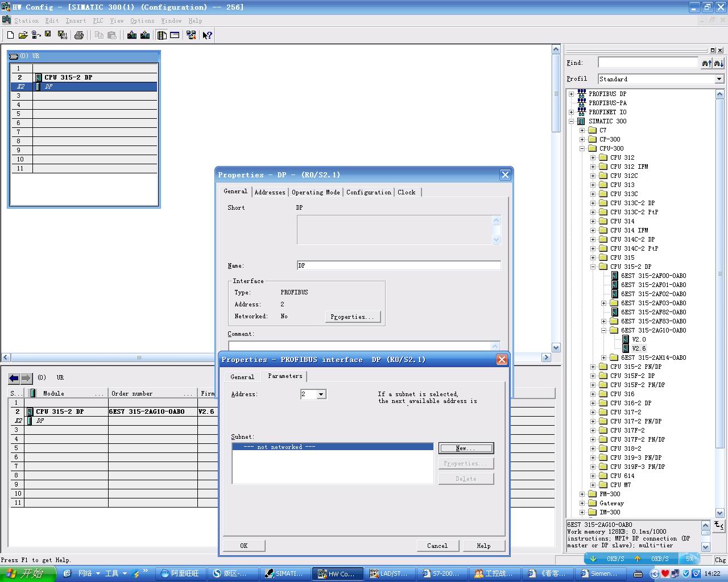Click the UR rack icon in title
This screenshot has height=582, width=728.
coord(14,56)
